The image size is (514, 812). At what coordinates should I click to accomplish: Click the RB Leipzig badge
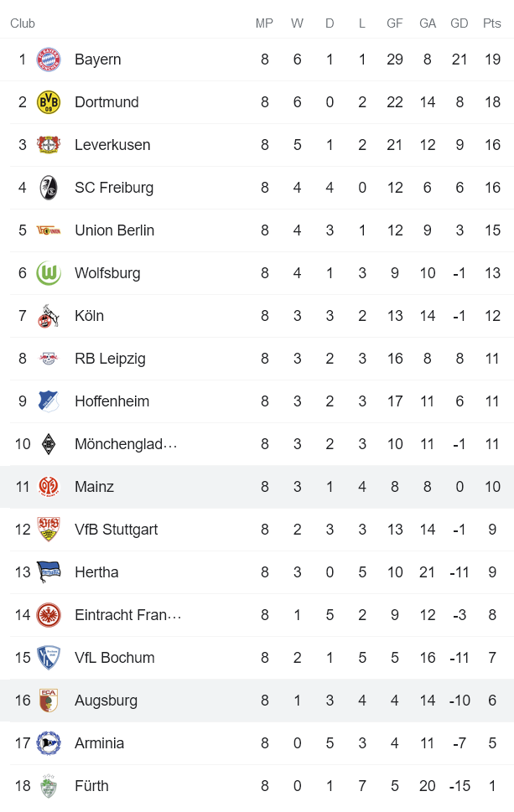[x=49, y=359]
